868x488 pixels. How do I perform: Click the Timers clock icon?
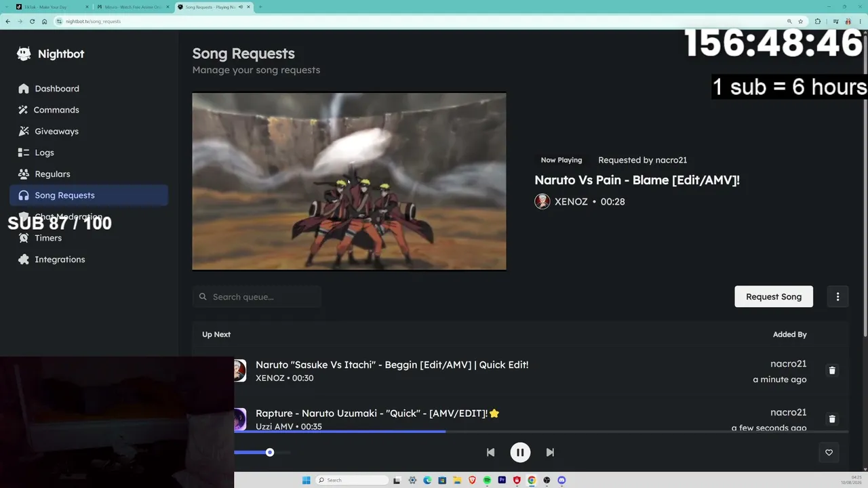click(24, 238)
